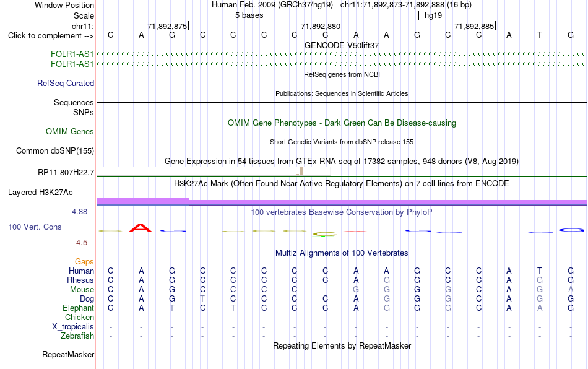Click the 71,892,875 position marker
The width and height of the screenshot is (588, 369).
click(x=167, y=26)
